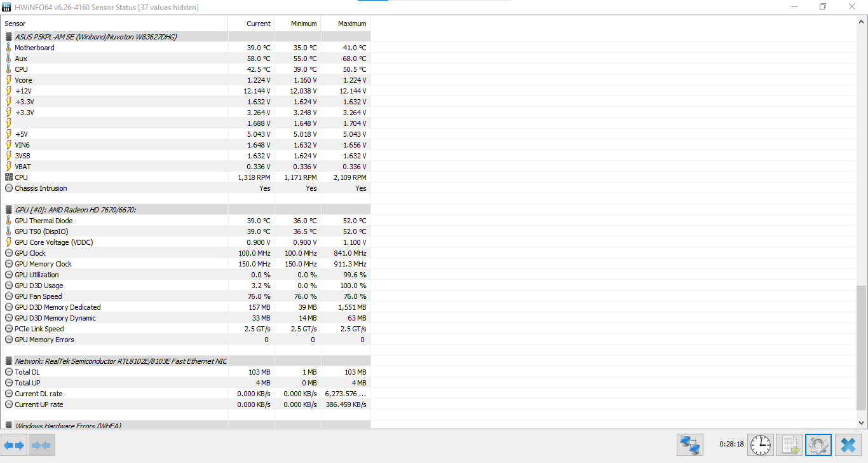This screenshot has height=463, width=868.
Task: Open sensor settings with the gear button
Action: (818, 445)
